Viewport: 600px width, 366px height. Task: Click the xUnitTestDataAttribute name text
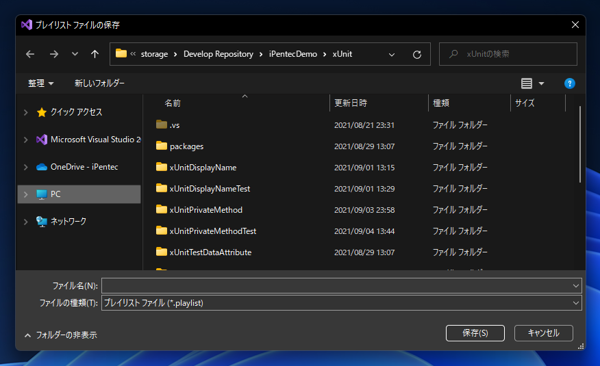(210, 252)
